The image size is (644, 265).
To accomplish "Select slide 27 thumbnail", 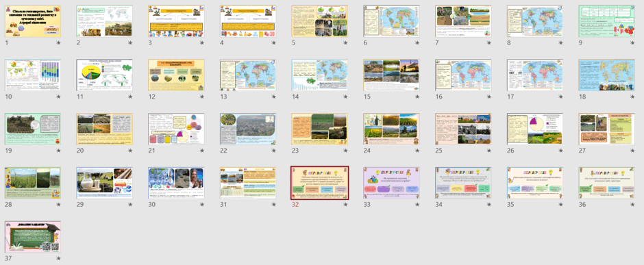I will coord(607,129).
